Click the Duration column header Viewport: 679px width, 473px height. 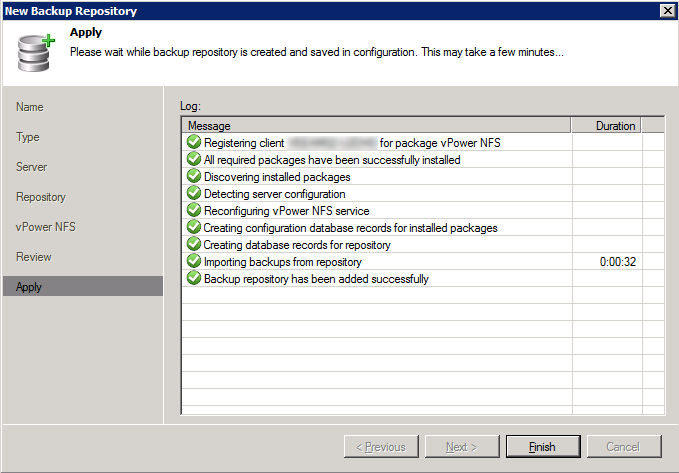pyautogui.click(x=606, y=126)
